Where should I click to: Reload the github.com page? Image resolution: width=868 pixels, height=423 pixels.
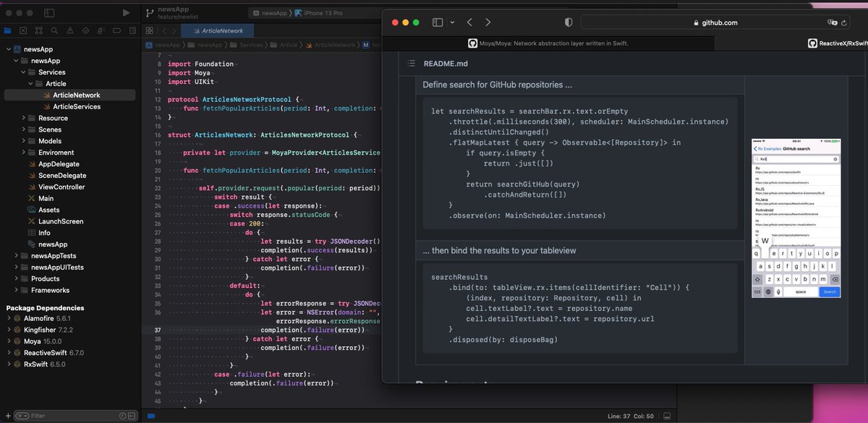846,22
